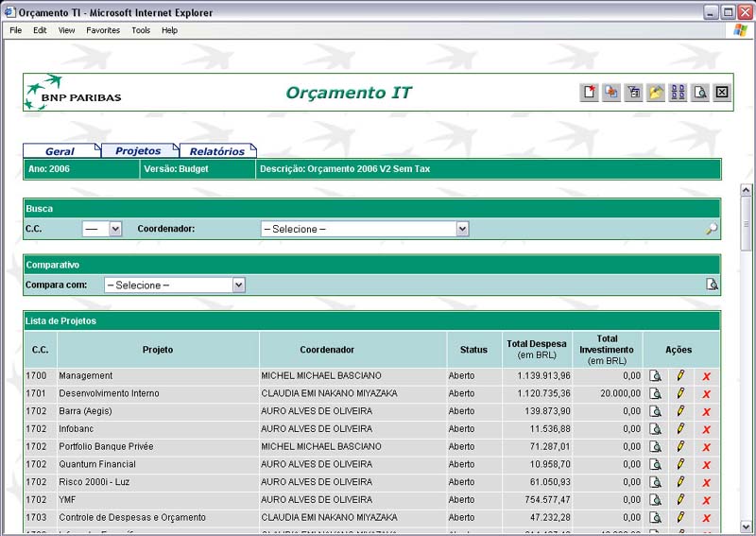This screenshot has height=536, width=756.
Task: Open the Edit menu
Action: [x=40, y=30]
